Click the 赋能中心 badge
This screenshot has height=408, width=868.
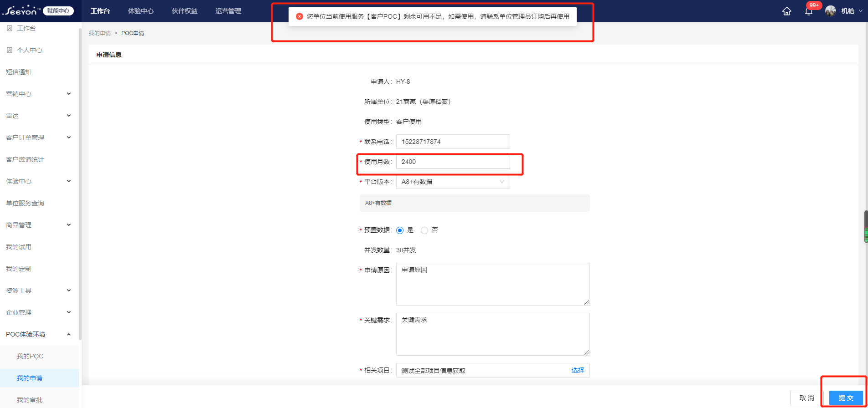(58, 11)
